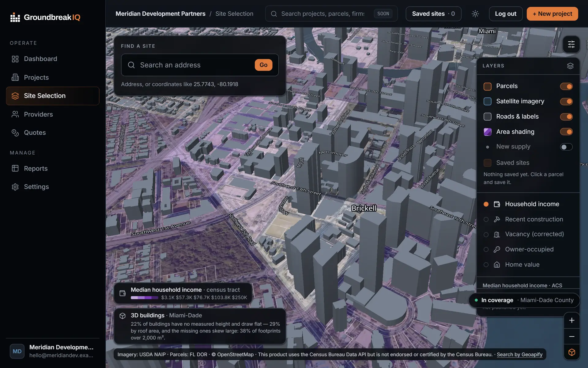588x368 pixels.
Task: Open Reports from the sidebar
Action: [53, 169]
